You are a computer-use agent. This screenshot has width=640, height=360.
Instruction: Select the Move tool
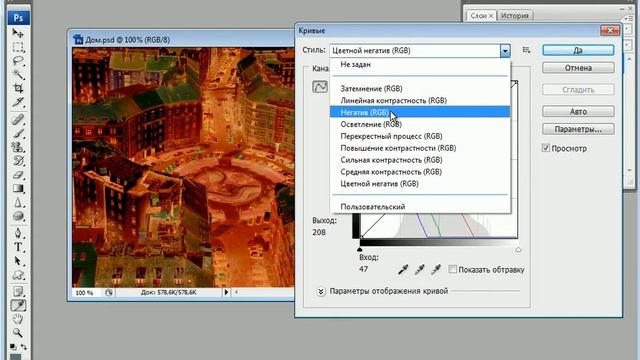click(18, 33)
